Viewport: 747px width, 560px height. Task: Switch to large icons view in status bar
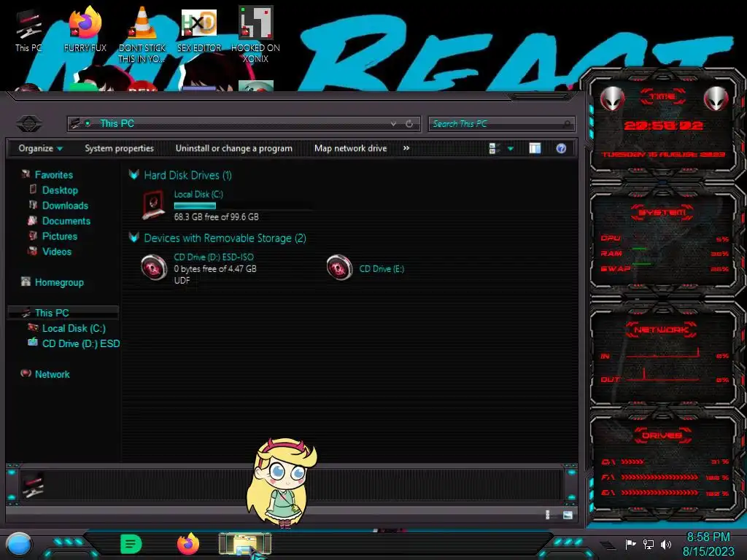pyautogui.click(x=568, y=515)
